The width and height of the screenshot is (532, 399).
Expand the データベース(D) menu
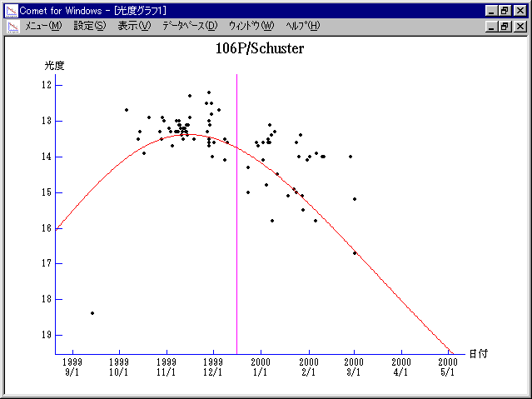coord(190,26)
